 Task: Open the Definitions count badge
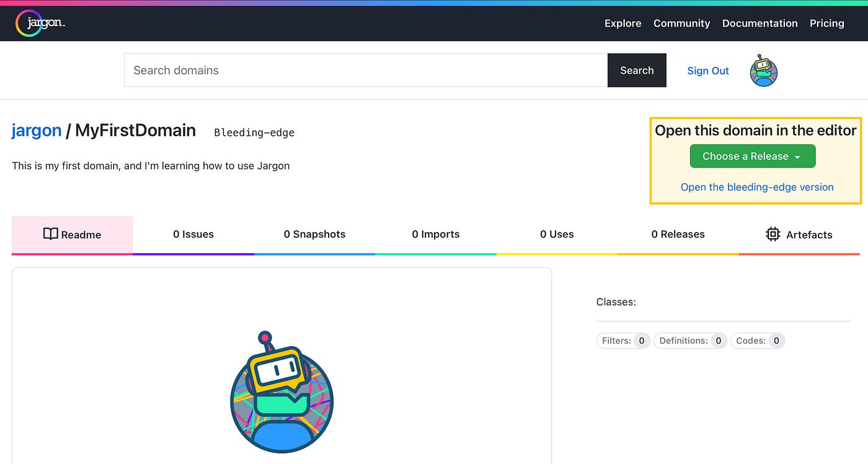point(718,341)
